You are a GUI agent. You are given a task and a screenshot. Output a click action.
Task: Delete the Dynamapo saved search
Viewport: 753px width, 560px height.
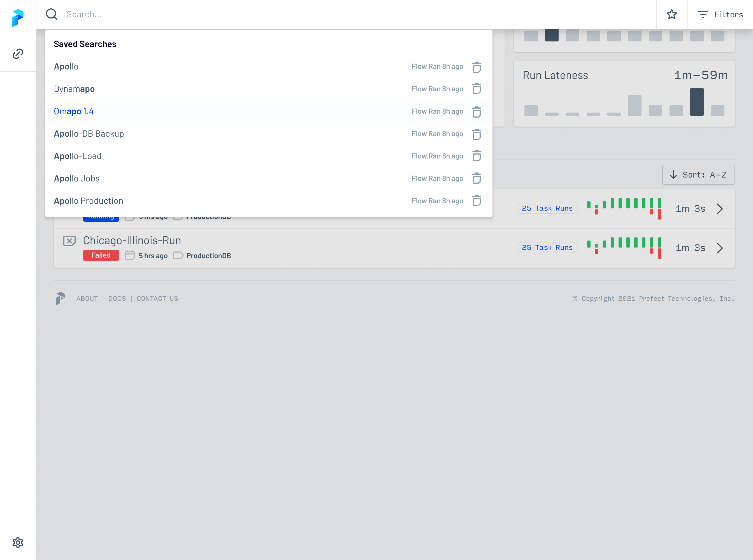[x=477, y=89]
